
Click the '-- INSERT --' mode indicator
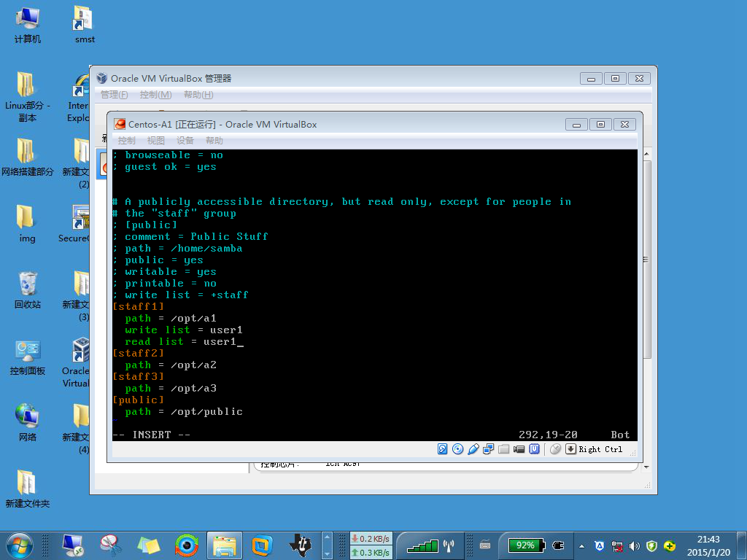(x=152, y=435)
